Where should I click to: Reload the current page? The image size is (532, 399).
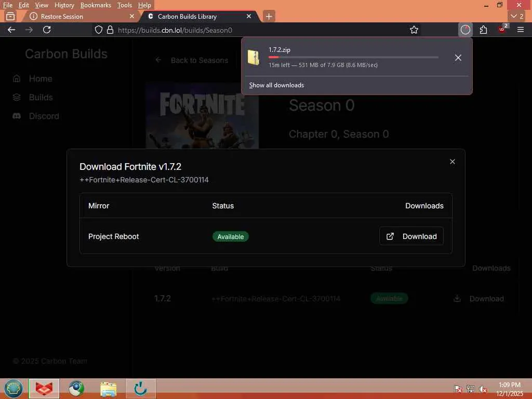[x=47, y=30]
